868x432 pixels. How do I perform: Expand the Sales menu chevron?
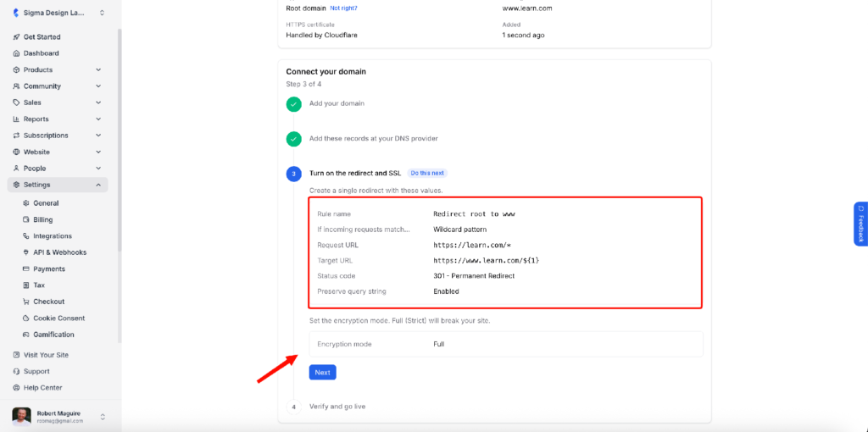(x=98, y=102)
